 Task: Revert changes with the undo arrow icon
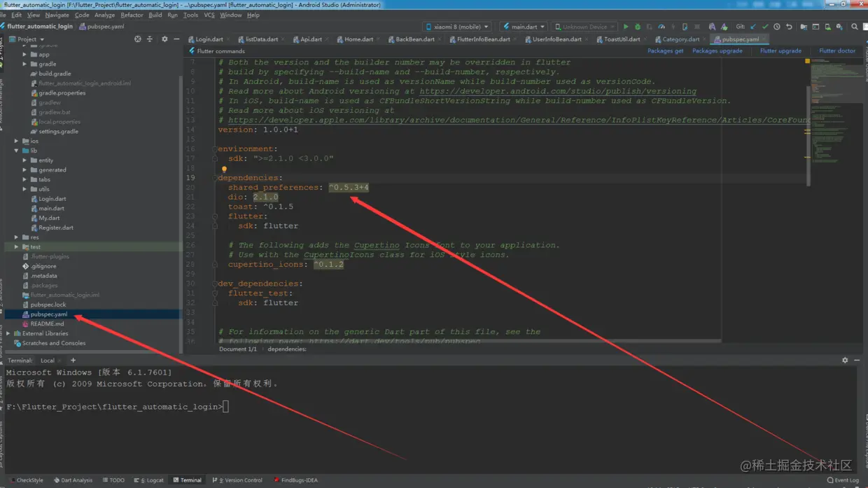coord(789,27)
